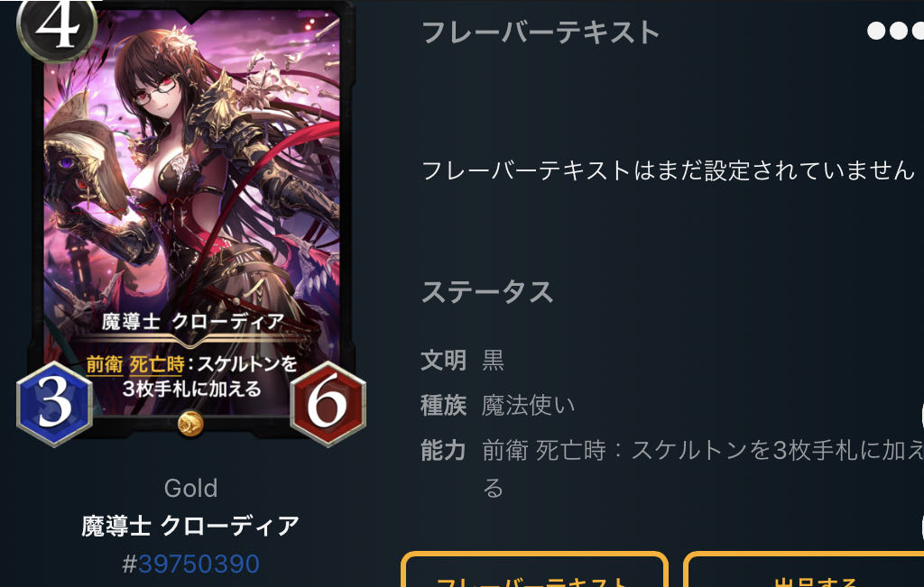The width and height of the screenshot is (924, 587).
Task: Click the 種族 value 魔法使い
Action: coord(527,405)
